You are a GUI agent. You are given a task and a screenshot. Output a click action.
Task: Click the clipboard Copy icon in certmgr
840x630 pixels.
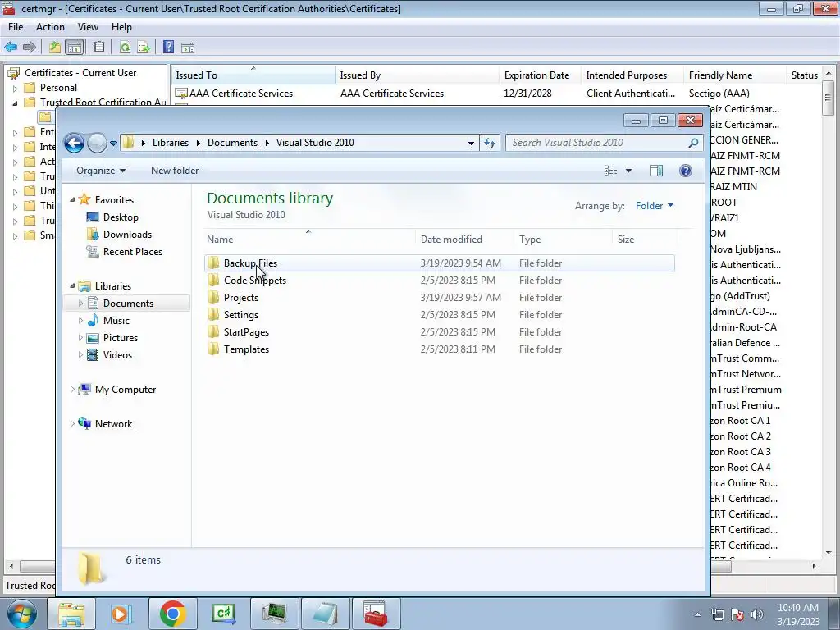(99, 48)
